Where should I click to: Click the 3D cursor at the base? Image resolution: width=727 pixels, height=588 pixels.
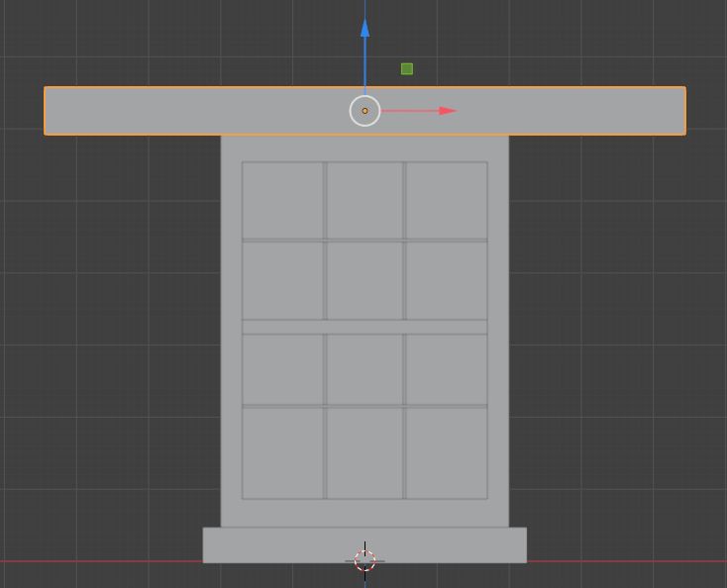[364, 560]
